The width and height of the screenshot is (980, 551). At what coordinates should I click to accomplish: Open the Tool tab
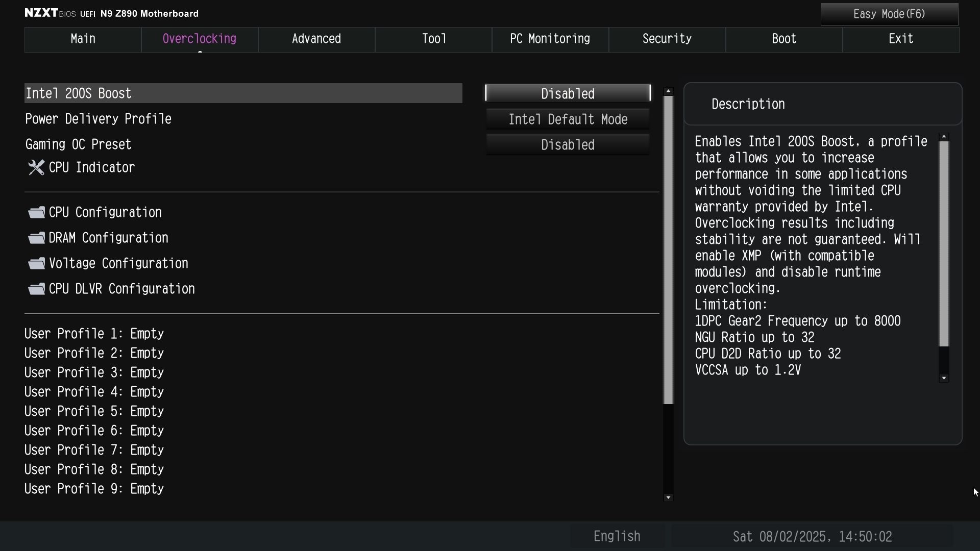click(434, 39)
